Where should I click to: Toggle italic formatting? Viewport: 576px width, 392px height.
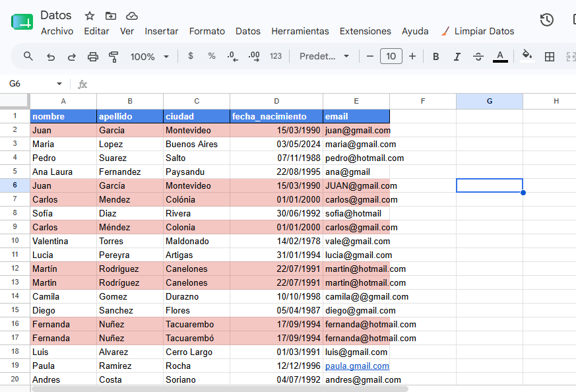point(457,57)
